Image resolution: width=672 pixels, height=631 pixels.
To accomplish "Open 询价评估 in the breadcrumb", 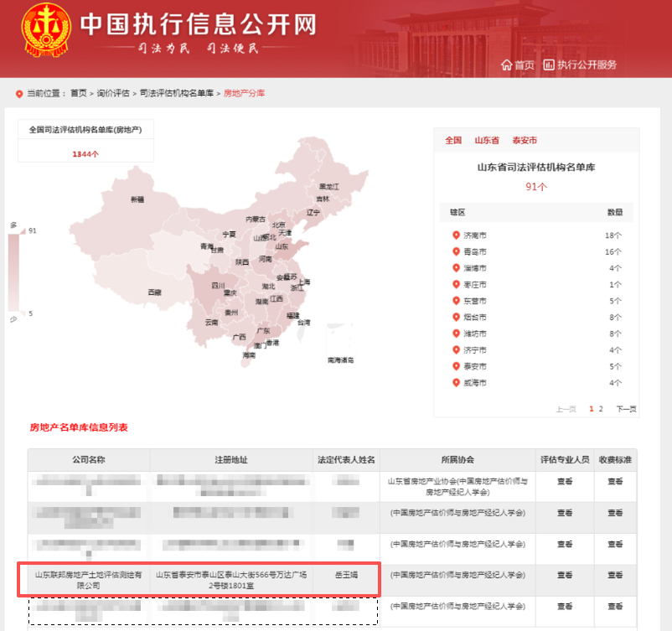I will click(113, 94).
